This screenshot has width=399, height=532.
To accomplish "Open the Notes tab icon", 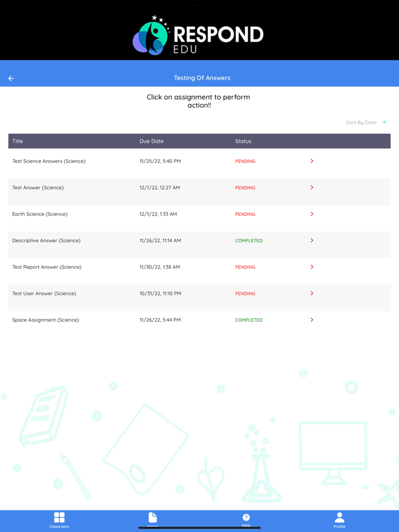I will tap(153, 517).
